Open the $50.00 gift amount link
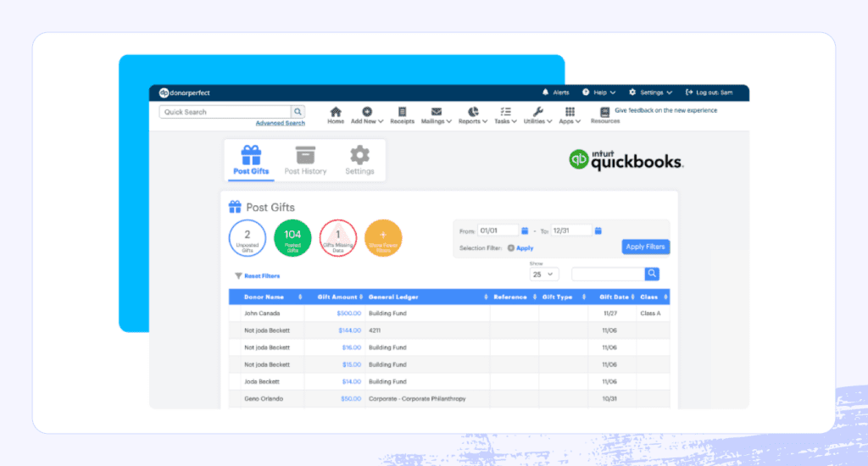 [x=350, y=398]
